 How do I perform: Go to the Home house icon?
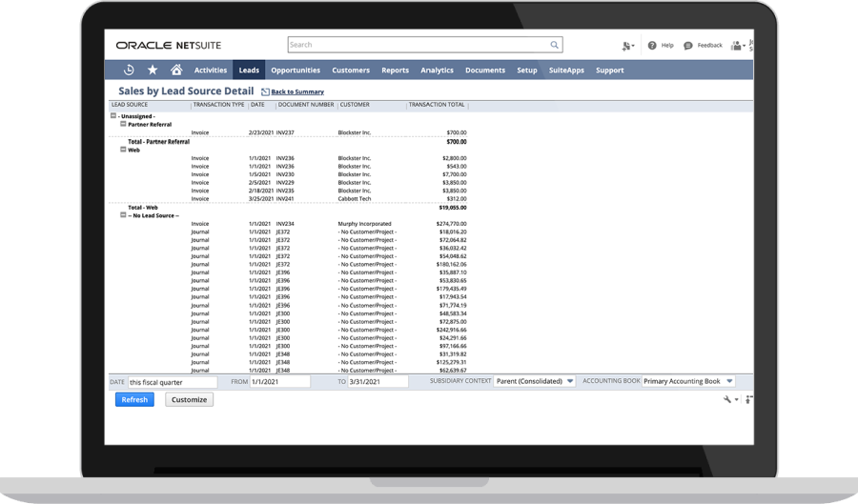(176, 70)
